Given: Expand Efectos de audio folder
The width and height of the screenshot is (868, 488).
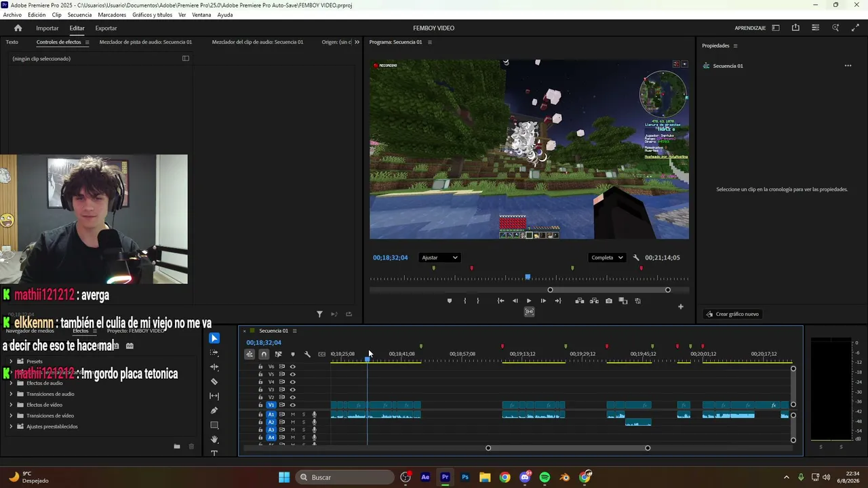Looking at the screenshot, I should coord(11,383).
